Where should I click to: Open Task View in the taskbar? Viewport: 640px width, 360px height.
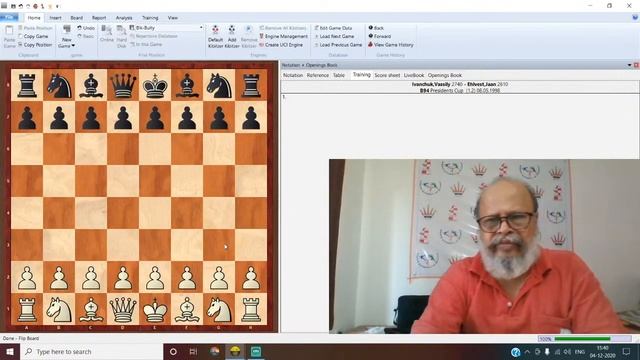click(x=193, y=351)
